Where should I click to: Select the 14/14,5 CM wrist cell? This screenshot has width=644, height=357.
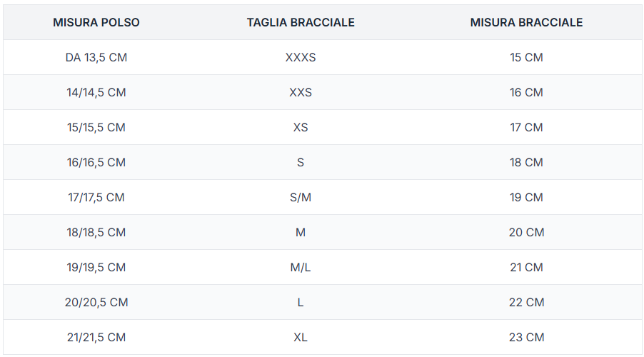coord(96,92)
